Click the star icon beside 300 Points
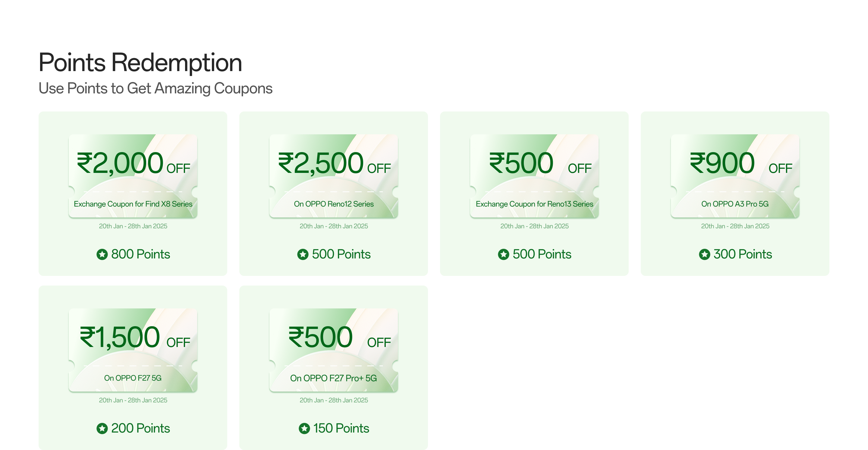 704,254
